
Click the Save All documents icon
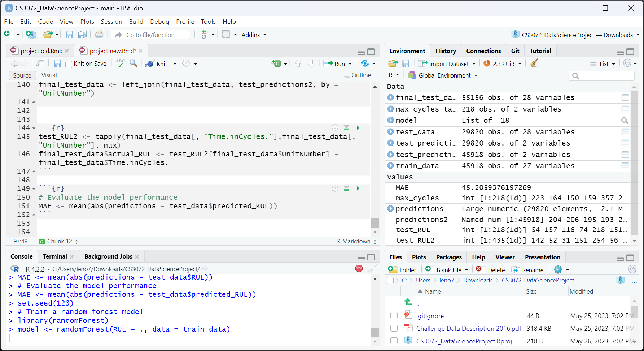(83, 35)
